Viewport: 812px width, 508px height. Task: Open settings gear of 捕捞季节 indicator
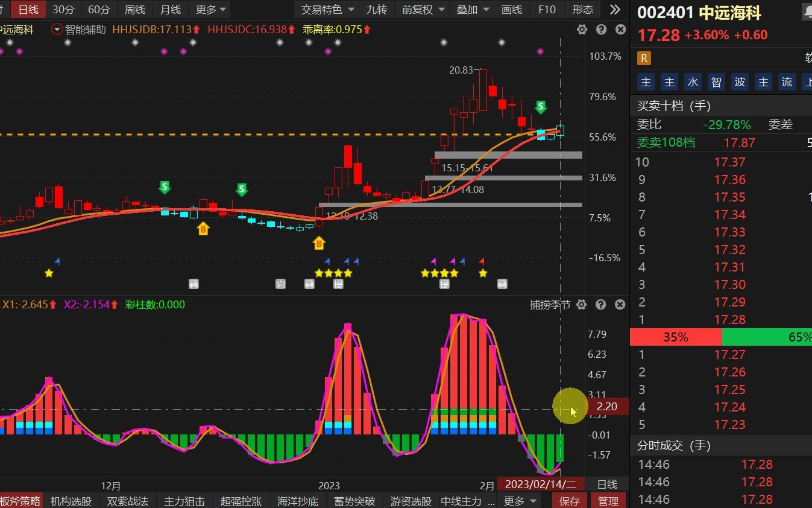[x=582, y=305]
